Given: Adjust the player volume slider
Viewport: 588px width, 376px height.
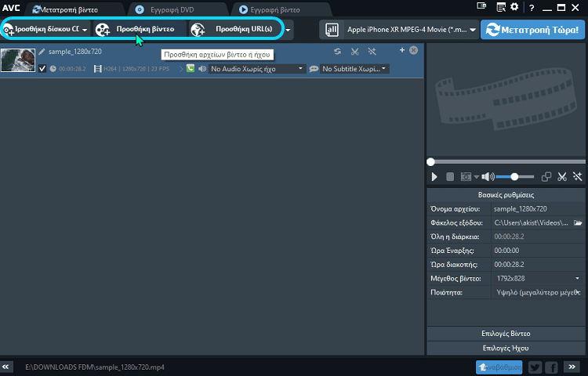Looking at the screenshot, I should (515, 177).
